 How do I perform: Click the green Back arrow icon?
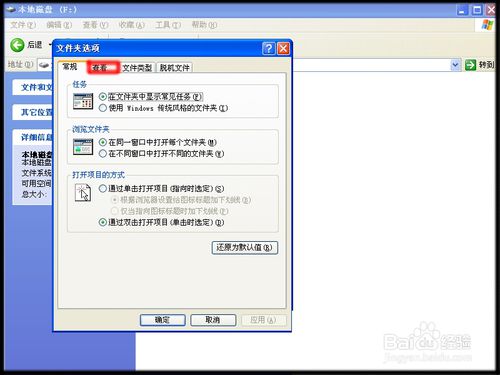(17, 45)
